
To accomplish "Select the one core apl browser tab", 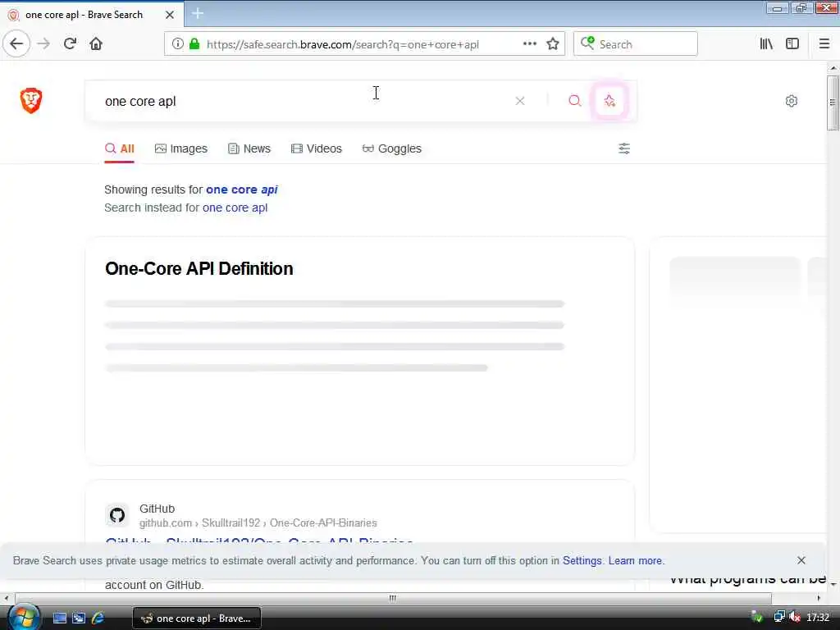I will click(91, 15).
